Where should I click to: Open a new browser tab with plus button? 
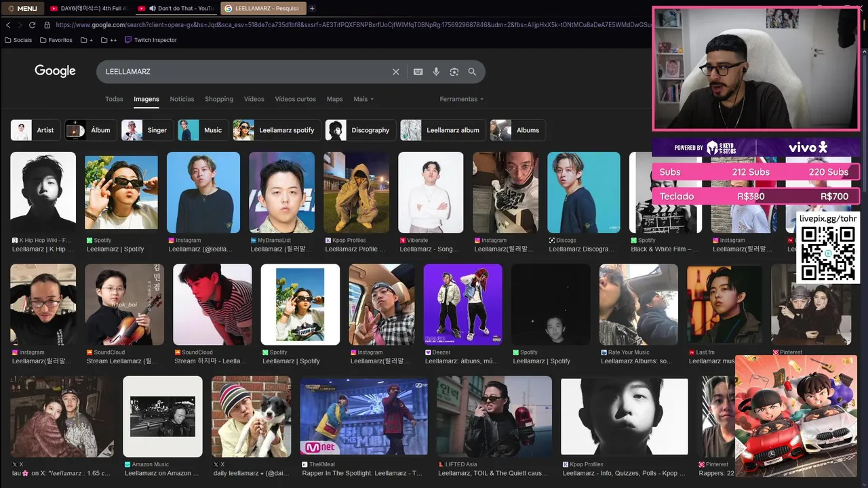pyautogui.click(x=312, y=8)
